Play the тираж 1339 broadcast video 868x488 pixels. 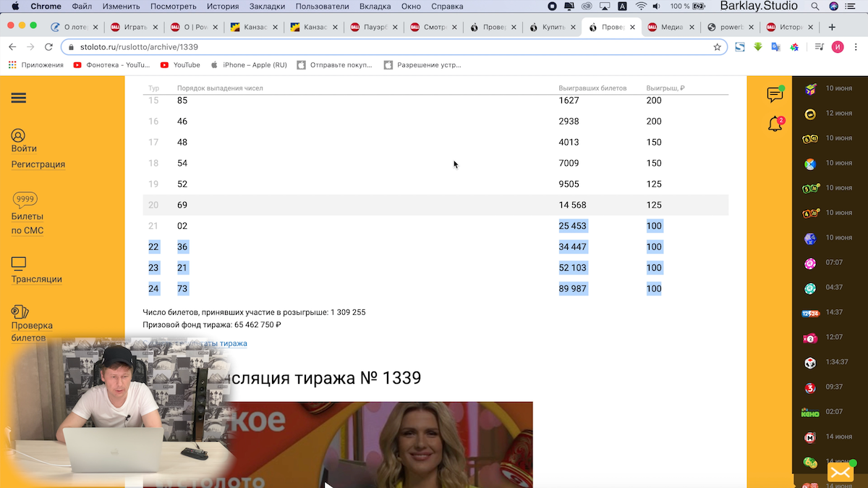pos(338,445)
